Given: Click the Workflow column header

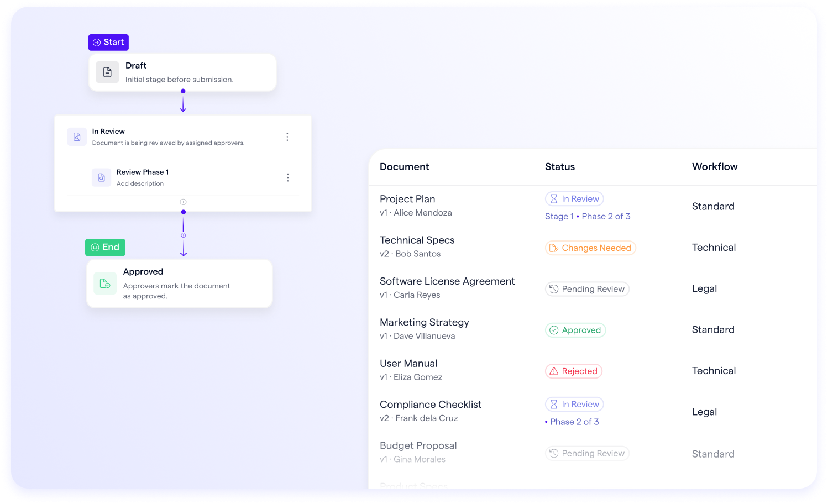Looking at the screenshot, I should [x=714, y=167].
